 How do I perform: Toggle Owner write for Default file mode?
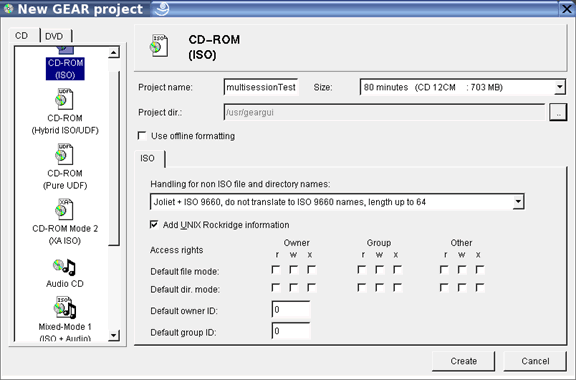pos(294,270)
